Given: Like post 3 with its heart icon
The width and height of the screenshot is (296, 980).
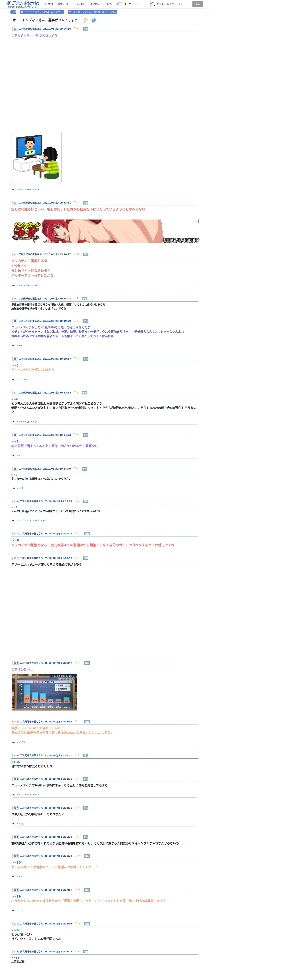Looking at the screenshot, I should (75, 254).
